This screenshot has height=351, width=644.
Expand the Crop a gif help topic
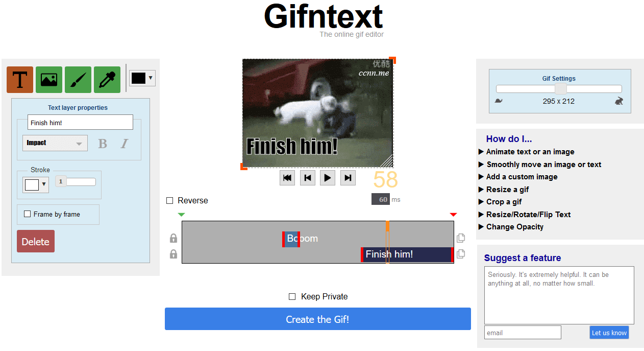[504, 202]
